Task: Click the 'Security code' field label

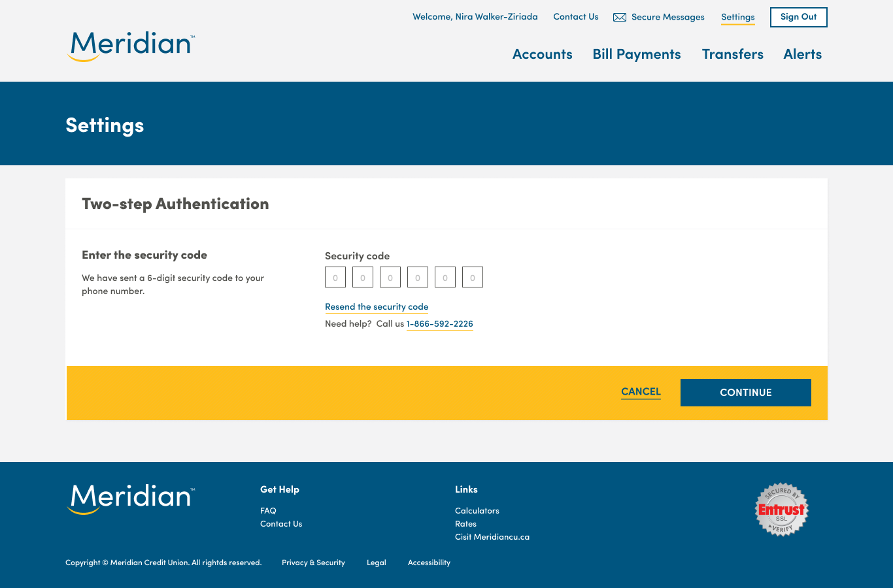Action: (x=357, y=256)
